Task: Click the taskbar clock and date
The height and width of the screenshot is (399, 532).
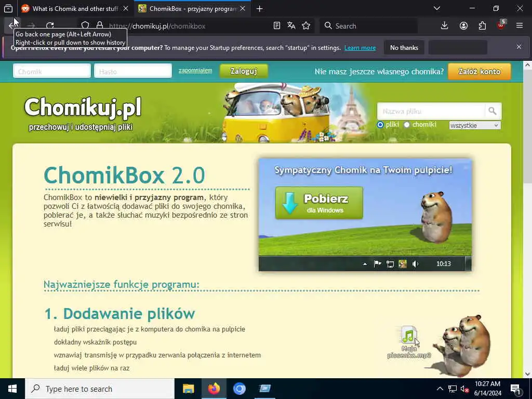Action: 487,389
